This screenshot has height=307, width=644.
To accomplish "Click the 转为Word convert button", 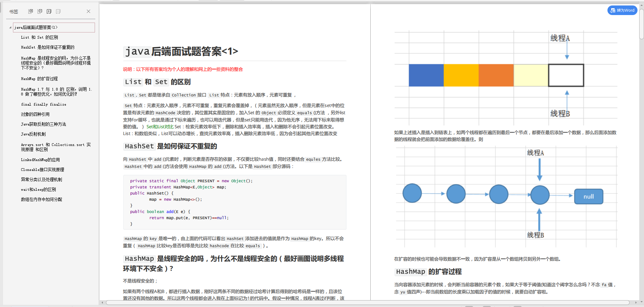I will click(x=622, y=10).
